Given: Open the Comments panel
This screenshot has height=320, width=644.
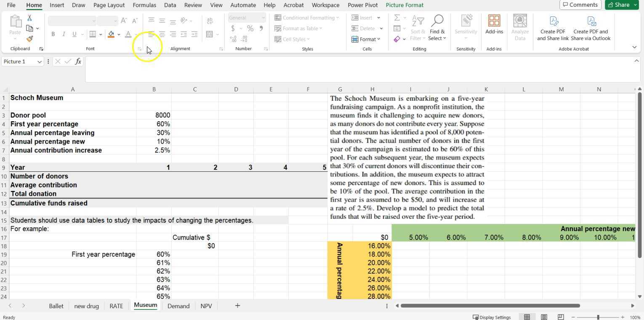Looking at the screenshot, I should [x=580, y=5].
